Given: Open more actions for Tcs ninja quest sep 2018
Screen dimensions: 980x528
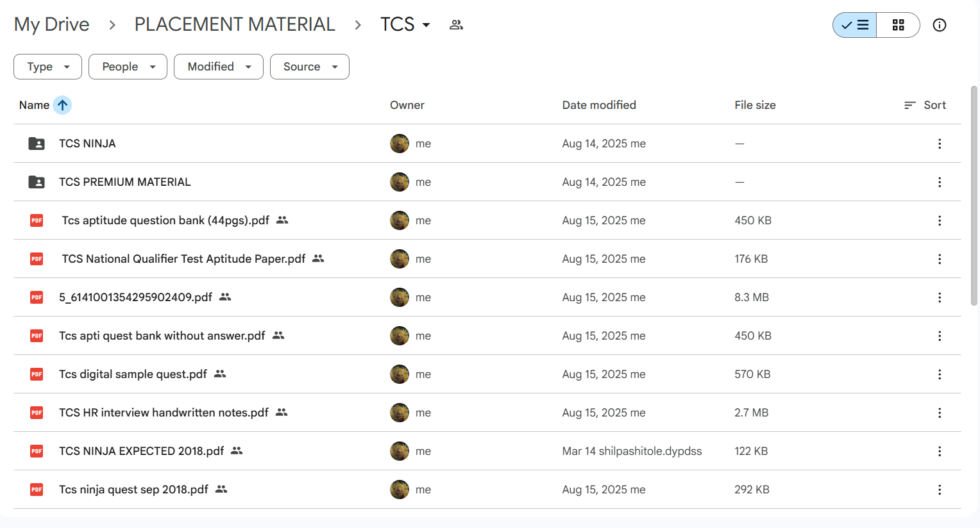Looking at the screenshot, I should [x=940, y=490].
